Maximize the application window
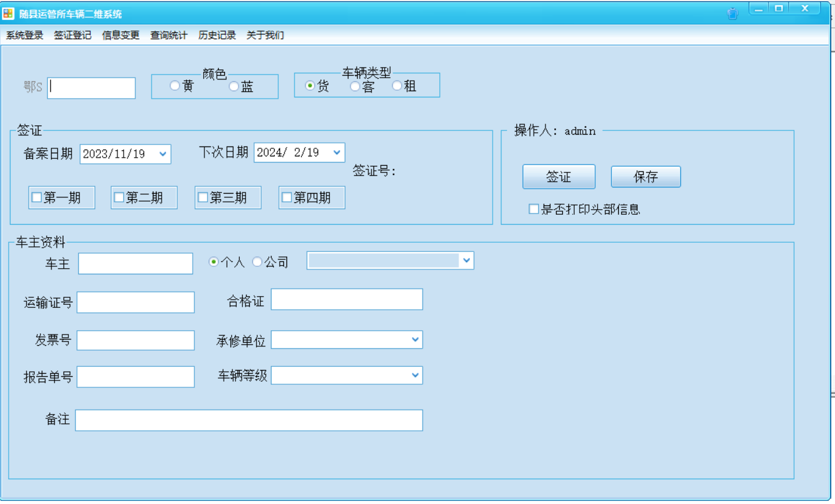 coord(778,9)
